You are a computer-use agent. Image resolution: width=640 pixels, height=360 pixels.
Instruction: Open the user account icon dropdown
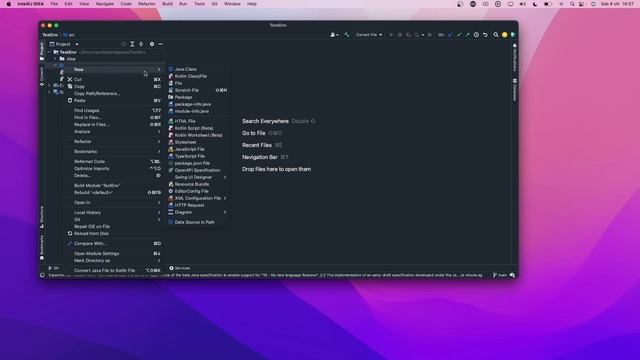334,35
